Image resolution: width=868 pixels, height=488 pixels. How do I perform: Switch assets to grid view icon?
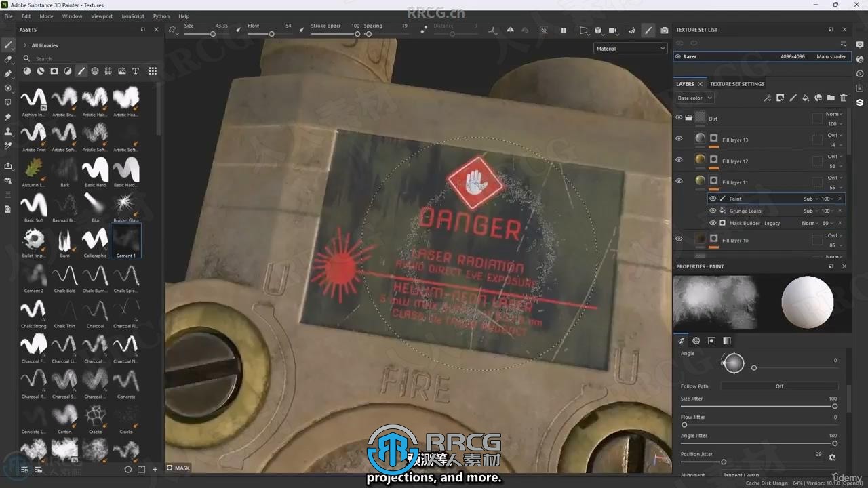click(x=153, y=71)
